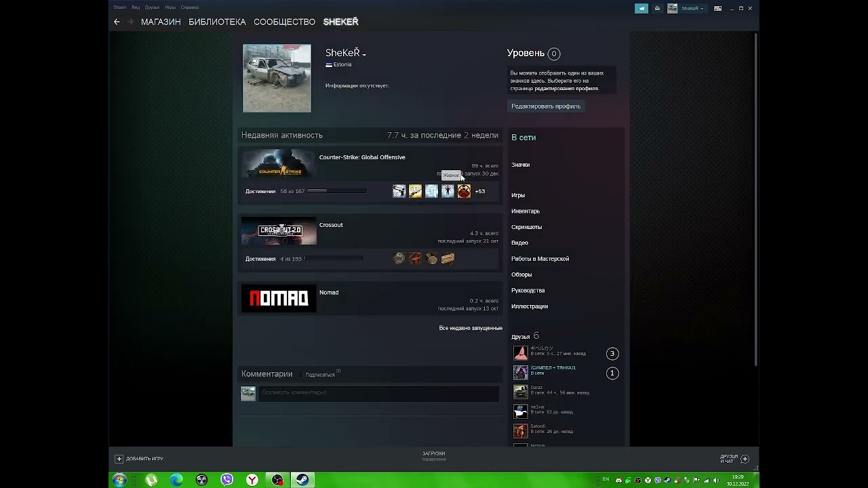Click the fifth CS:GO achievement icon

click(x=464, y=191)
